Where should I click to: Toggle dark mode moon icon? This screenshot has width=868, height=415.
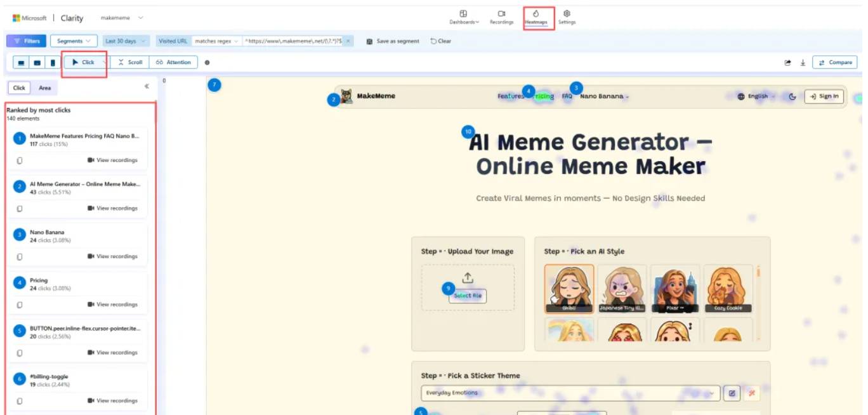pos(792,96)
